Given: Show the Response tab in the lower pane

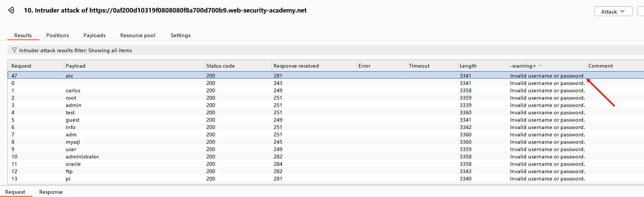Looking at the screenshot, I should [x=51, y=192].
